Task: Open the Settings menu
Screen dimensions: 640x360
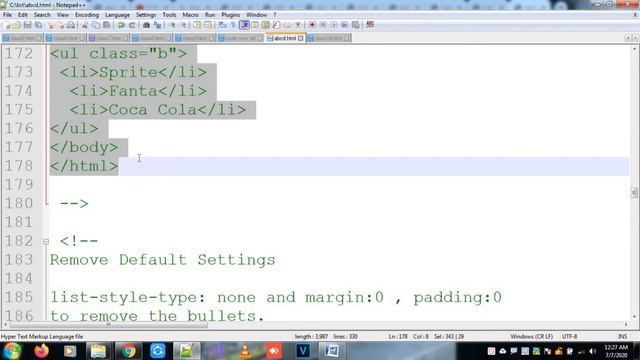Action: 146,15
